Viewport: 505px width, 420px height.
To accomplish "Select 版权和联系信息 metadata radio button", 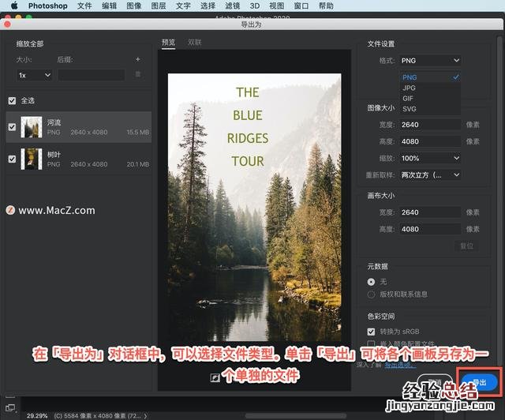I will [371, 294].
